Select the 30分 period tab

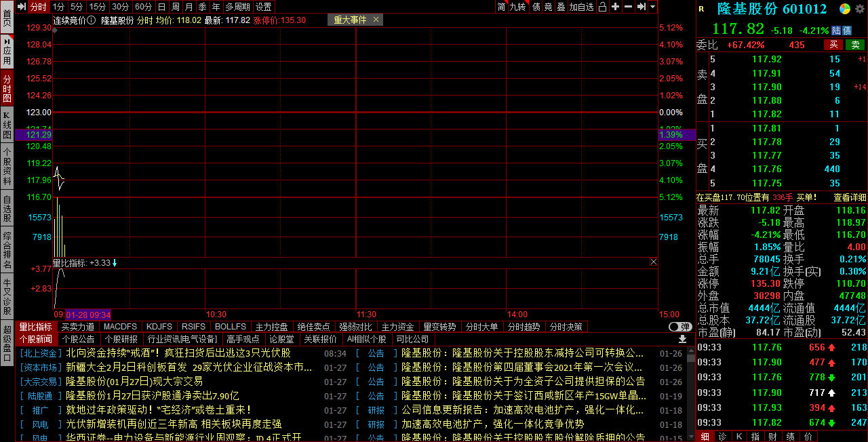click(120, 7)
